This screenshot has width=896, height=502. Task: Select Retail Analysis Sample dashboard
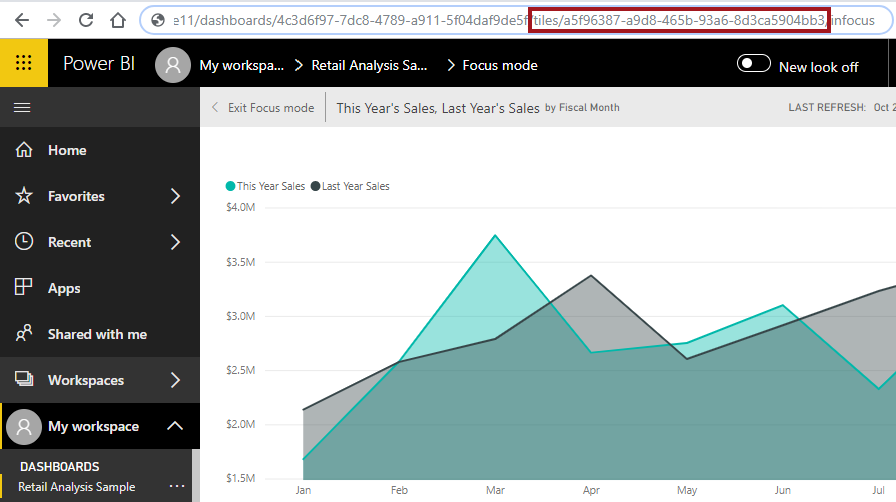click(76, 487)
